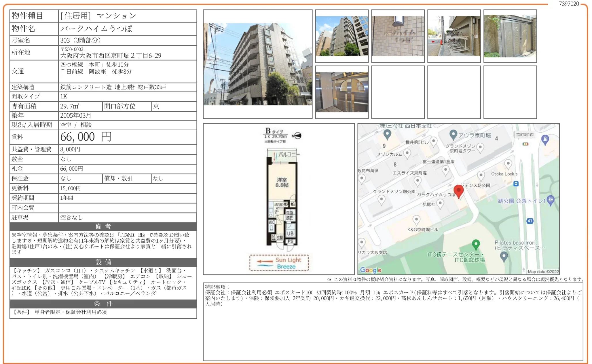The image size is (592, 364).
Task: Open the bicycle parking photo thumbnail
Action: tap(454, 36)
